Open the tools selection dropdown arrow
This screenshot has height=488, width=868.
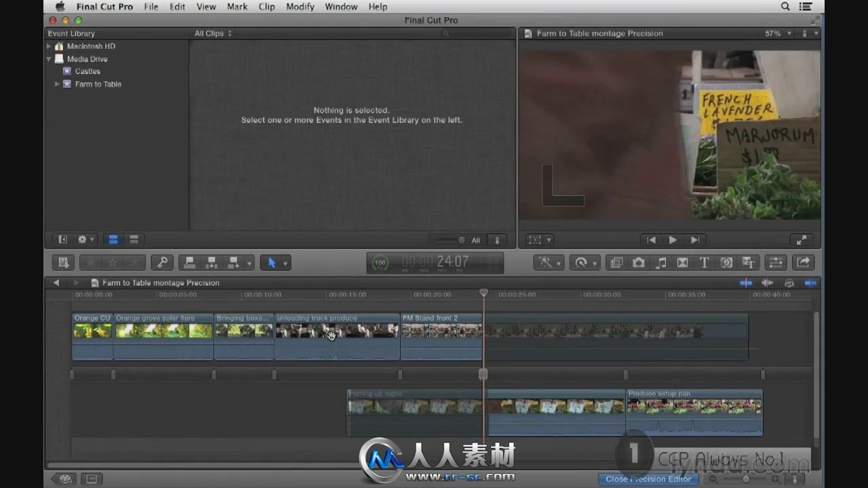point(285,263)
